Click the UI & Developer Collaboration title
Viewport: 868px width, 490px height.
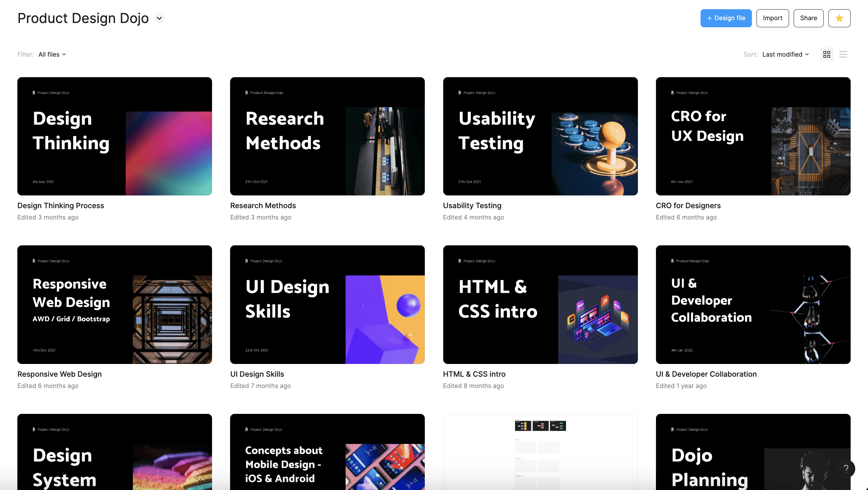706,374
